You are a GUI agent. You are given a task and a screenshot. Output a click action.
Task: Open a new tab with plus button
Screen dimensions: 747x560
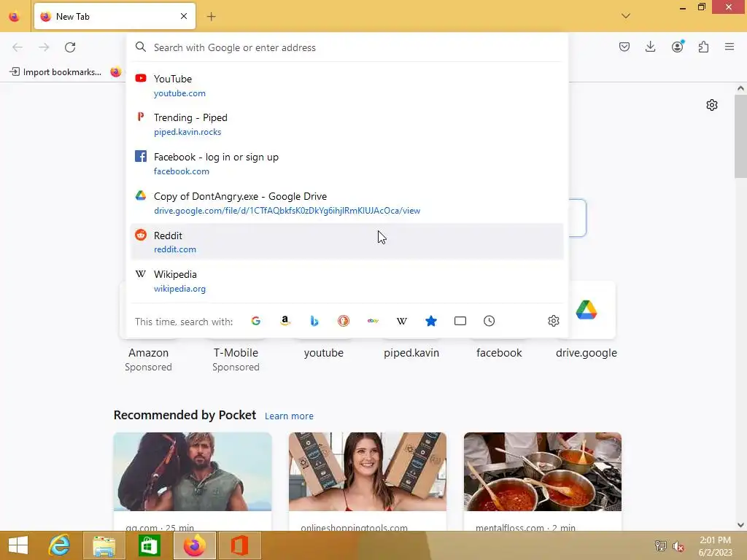click(211, 17)
